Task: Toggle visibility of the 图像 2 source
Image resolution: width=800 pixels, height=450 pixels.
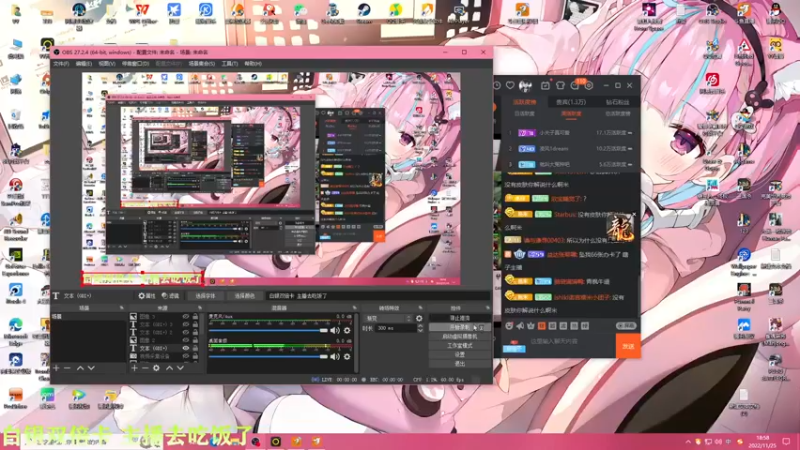Action: pos(186,340)
